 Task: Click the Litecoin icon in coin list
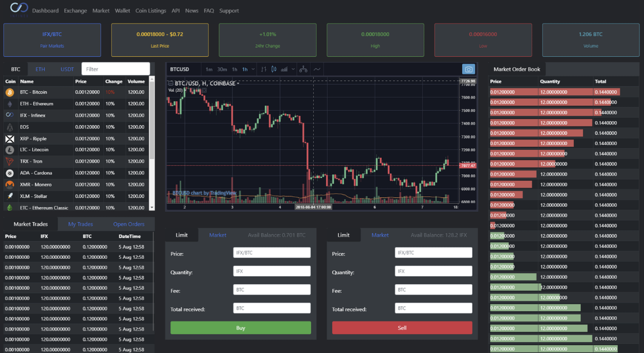coord(9,150)
